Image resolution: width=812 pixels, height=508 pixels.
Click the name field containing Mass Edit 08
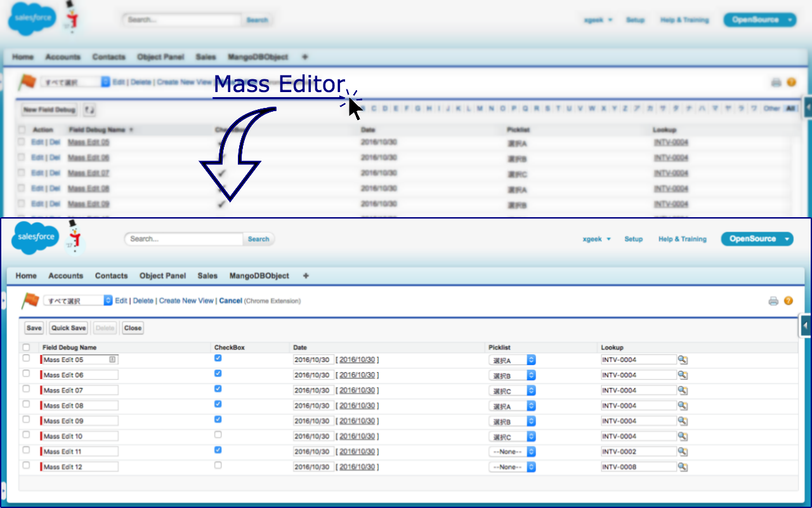click(x=80, y=406)
